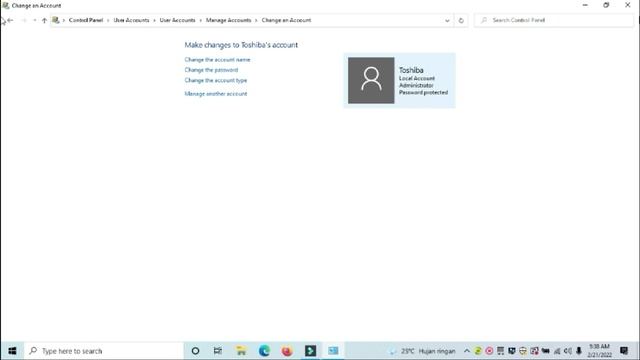Focus the Search Control Panel field
Screen dimensions: 640x360
pyautogui.click(x=553, y=20)
